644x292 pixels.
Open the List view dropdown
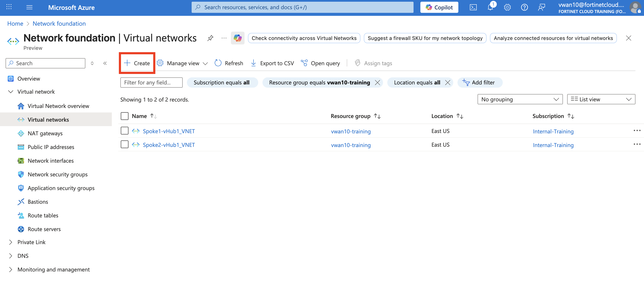coord(601,99)
